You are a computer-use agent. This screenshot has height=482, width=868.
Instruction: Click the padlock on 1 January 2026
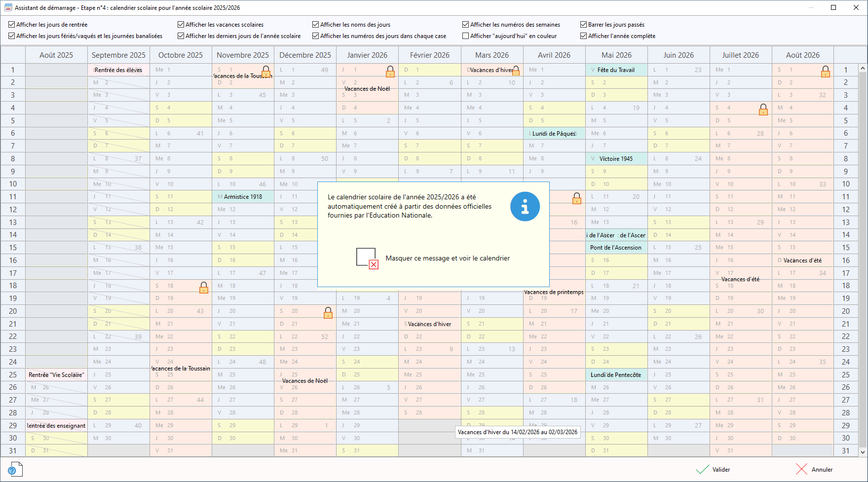tap(390, 72)
